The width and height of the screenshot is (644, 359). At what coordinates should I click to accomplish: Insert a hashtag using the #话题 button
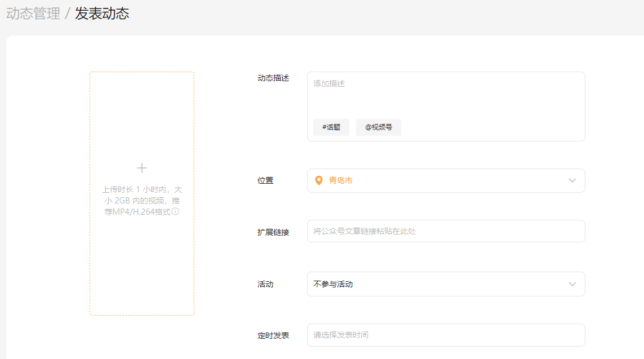click(331, 127)
